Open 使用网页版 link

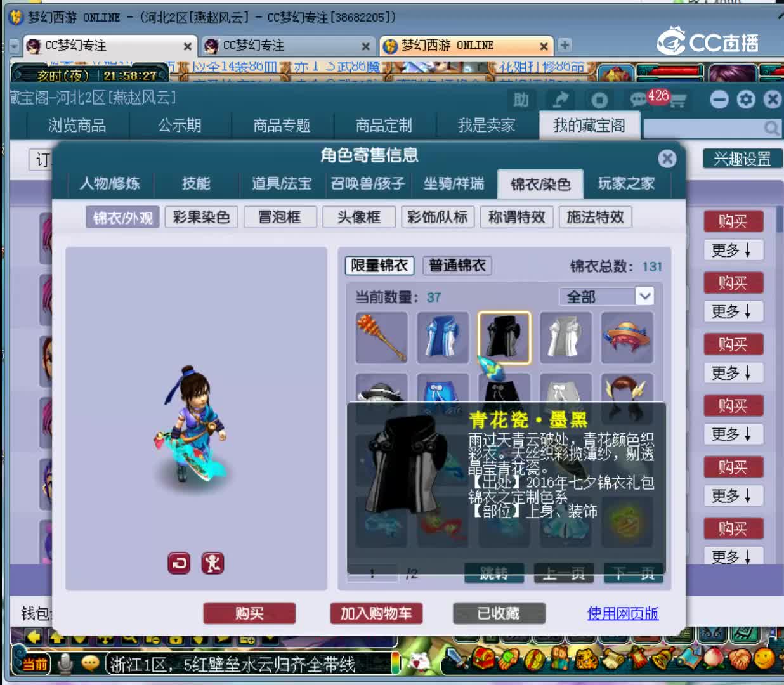tap(623, 613)
